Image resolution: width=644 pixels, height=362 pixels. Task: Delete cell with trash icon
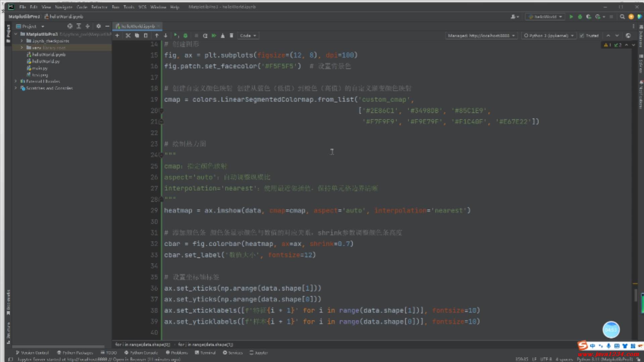231,36
